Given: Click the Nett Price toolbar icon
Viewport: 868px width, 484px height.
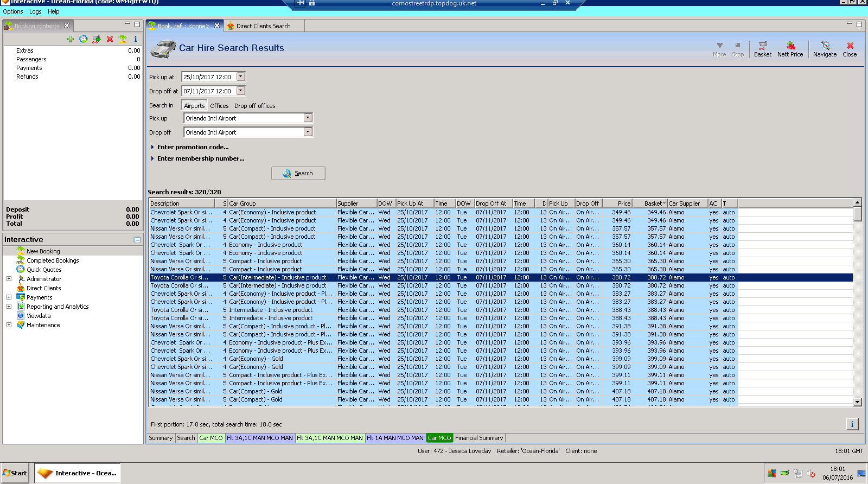Looking at the screenshot, I should 790,49.
